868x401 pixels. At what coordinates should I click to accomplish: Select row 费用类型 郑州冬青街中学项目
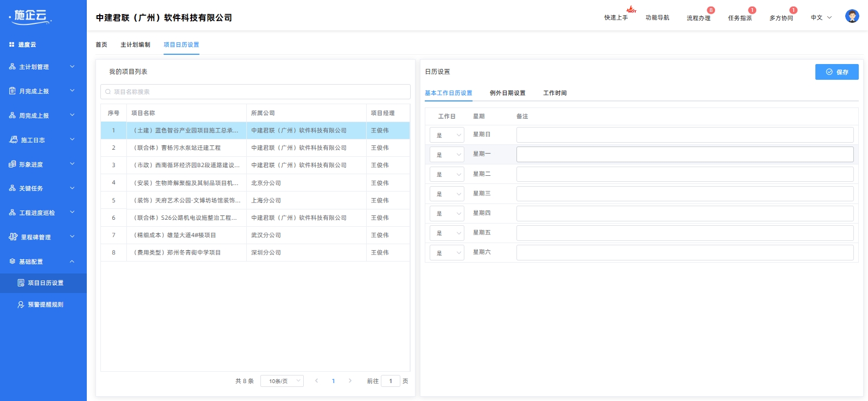coord(255,252)
